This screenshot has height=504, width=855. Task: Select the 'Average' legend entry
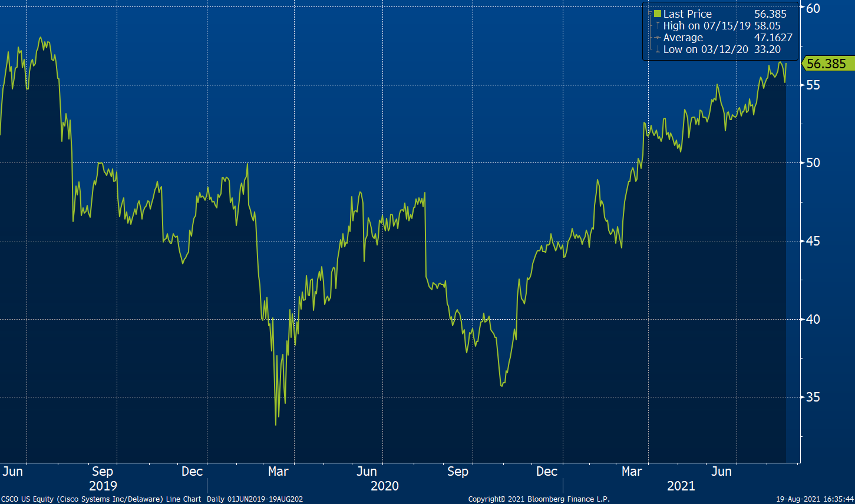point(683,38)
